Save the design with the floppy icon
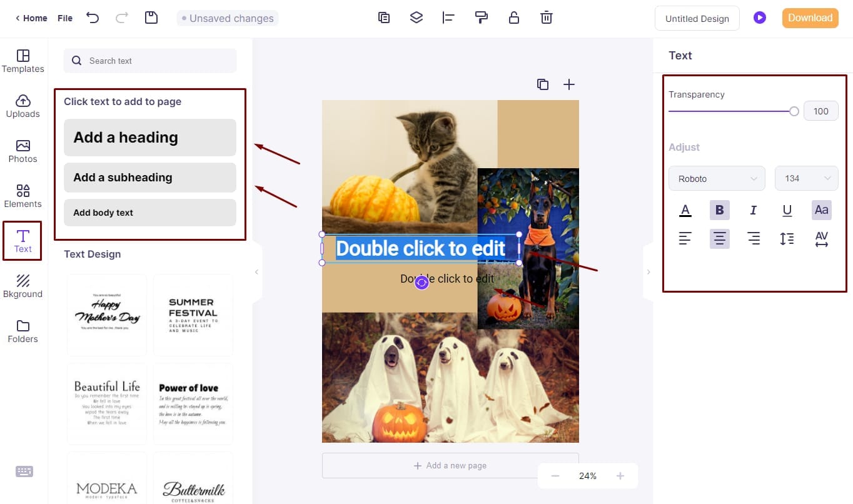This screenshot has width=853, height=504. pyautogui.click(x=151, y=18)
